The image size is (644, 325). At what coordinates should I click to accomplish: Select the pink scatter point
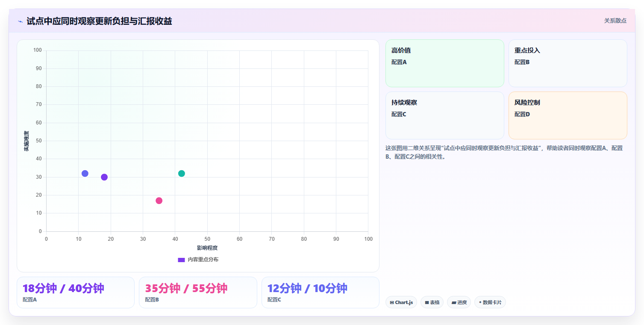(x=159, y=201)
